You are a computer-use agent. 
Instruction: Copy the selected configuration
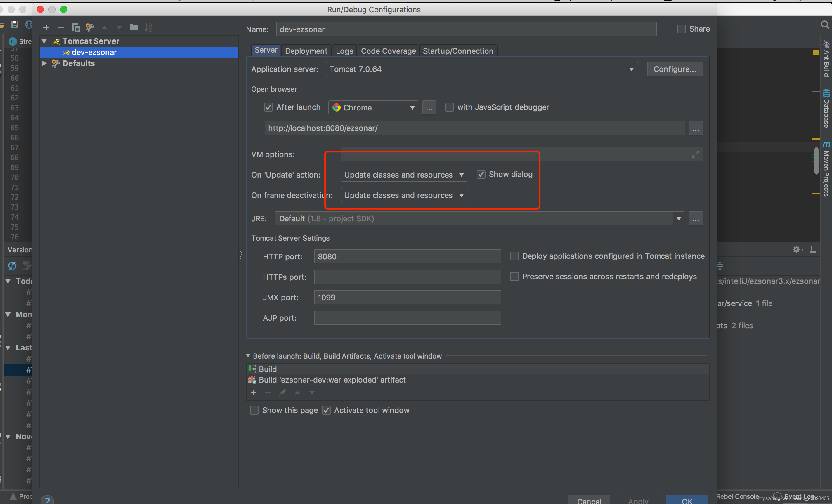point(76,27)
